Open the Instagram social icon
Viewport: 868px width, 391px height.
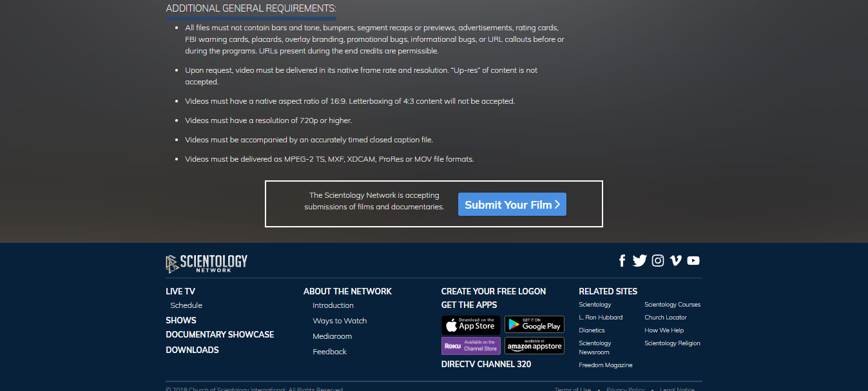coord(658,261)
